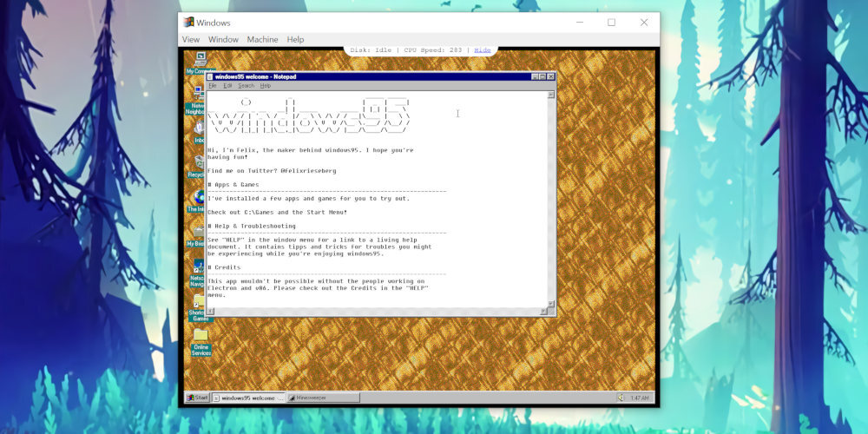The image size is (868, 434).
Task: Open the emulator's Help menu
Action: point(295,39)
